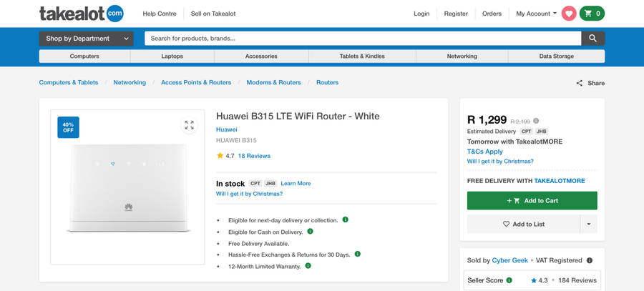Select the Laptops category tab
The image size is (644, 291).
[x=172, y=56]
